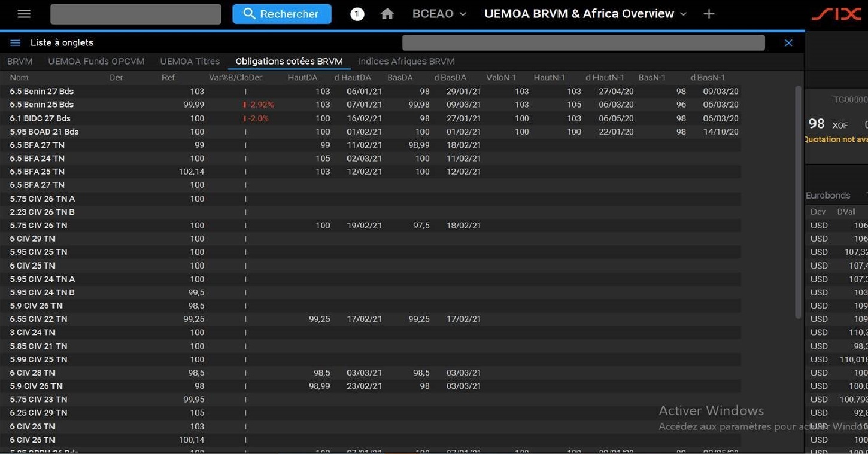Click the 97,5 BasDA value
868x454 pixels.
[x=421, y=226]
